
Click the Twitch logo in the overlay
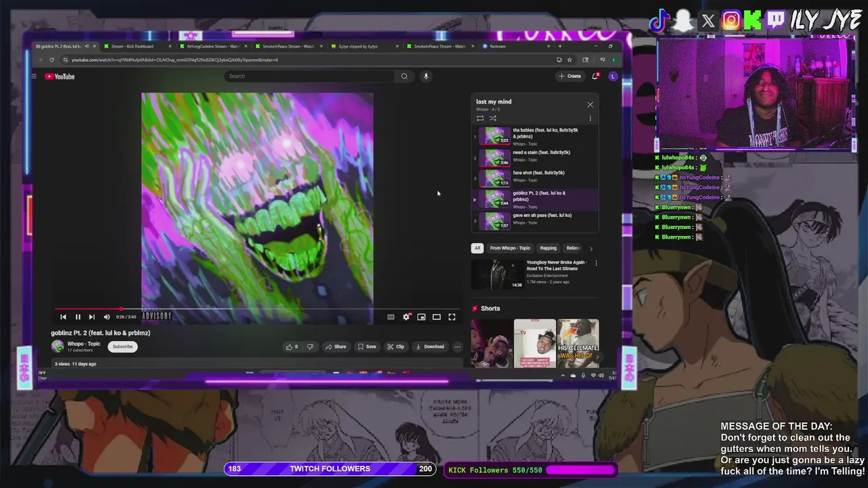coord(776,20)
